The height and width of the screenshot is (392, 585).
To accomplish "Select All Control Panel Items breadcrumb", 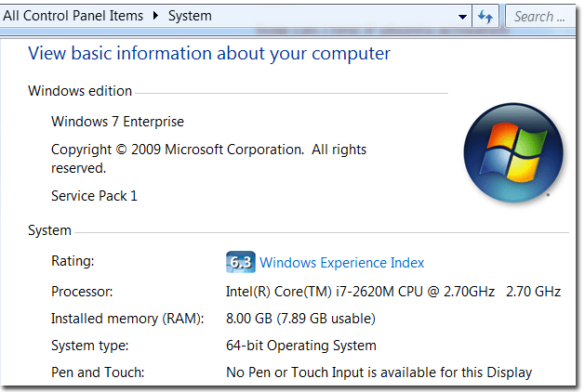I will (73, 16).
